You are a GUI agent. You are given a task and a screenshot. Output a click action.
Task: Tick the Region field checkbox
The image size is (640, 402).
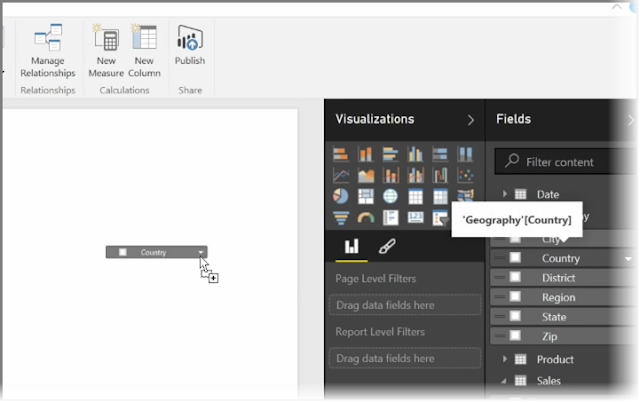(x=516, y=297)
